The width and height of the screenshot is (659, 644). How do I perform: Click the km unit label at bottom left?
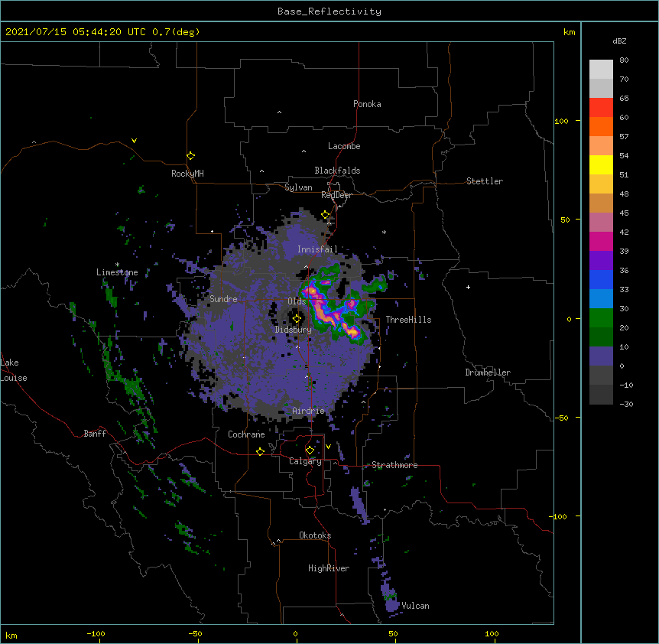click(11, 635)
